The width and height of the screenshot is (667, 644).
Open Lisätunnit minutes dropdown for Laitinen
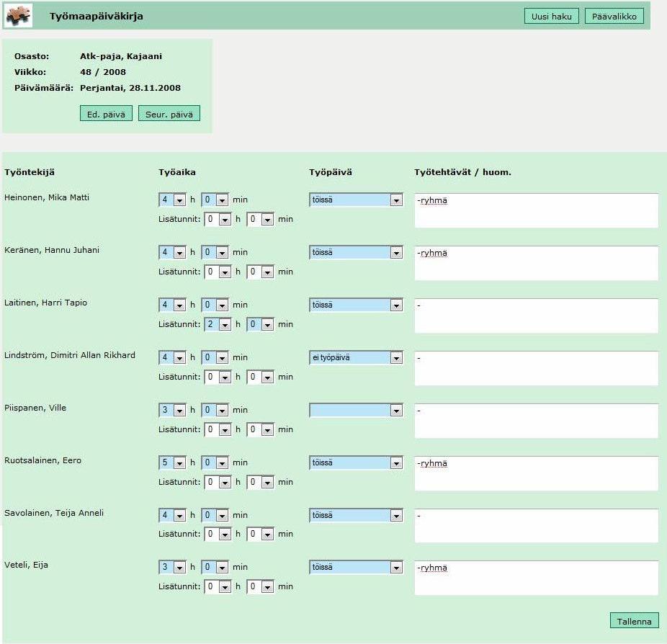(260, 324)
